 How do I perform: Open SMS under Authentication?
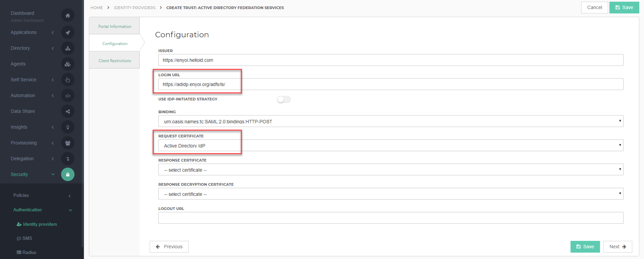(24, 238)
